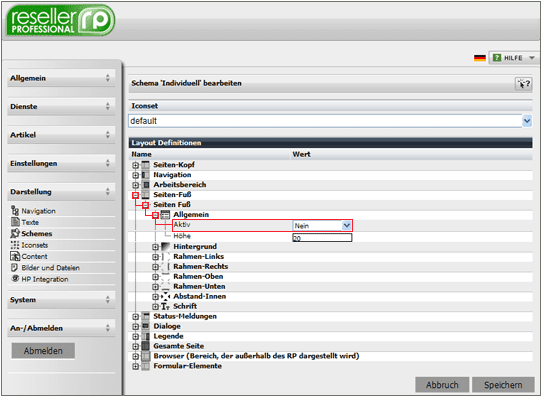Expand the Navigation tree node
Screen dimensions: 542x397
click(x=136, y=175)
